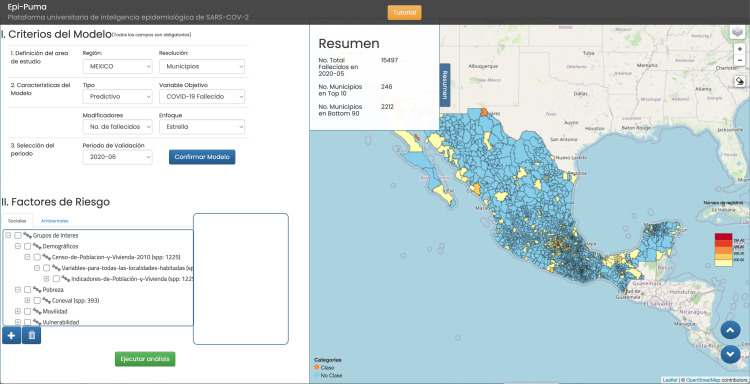Click the round down-arrow button
This screenshot has height=384, width=750.
pyautogui.click(x=730, y=354)
